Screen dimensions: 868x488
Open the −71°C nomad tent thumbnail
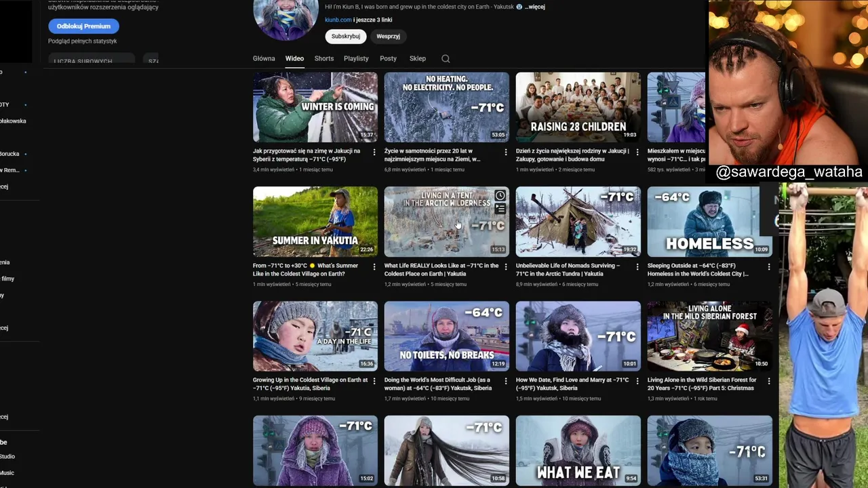[578, 222]
